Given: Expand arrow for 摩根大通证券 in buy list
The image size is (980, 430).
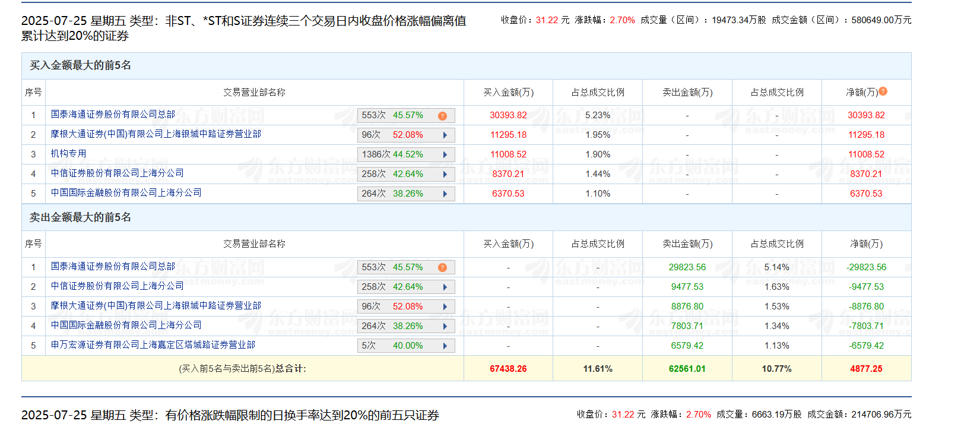Looking at the screenshot, I should [445, 135].
